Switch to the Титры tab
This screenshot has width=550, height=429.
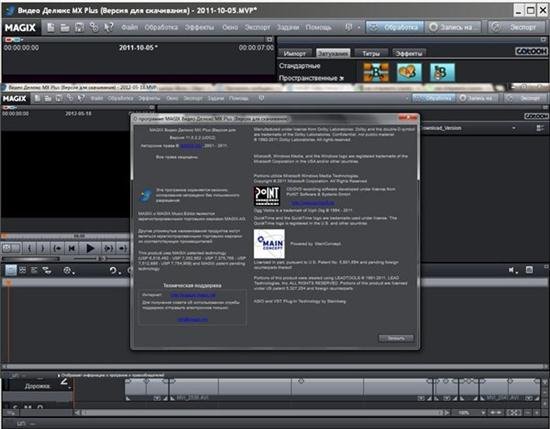371,53
